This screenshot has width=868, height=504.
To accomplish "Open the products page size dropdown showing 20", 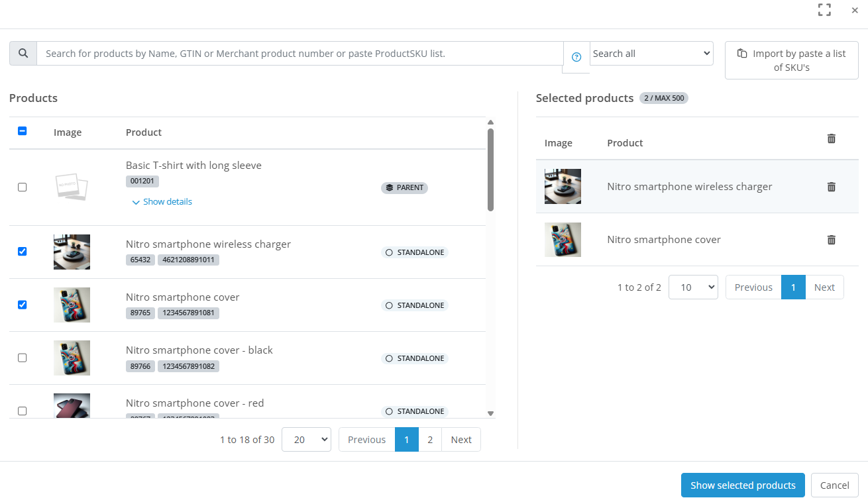I will click(306, 440).
